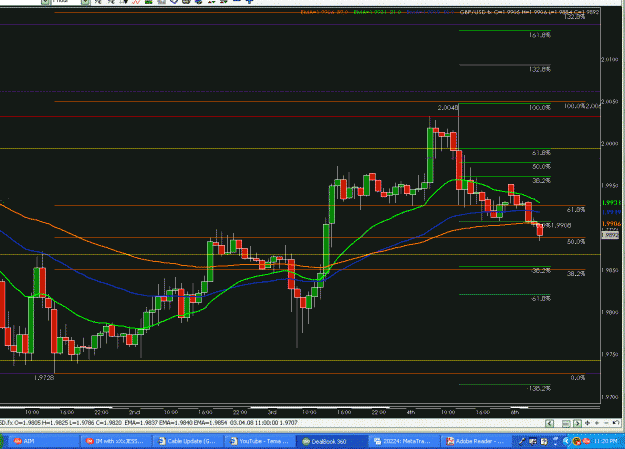Image resolution: width=625 pixels, height=449 pixels.
Task: Click the orange 50.0% Fibonacci label
Action: (576, 242)
